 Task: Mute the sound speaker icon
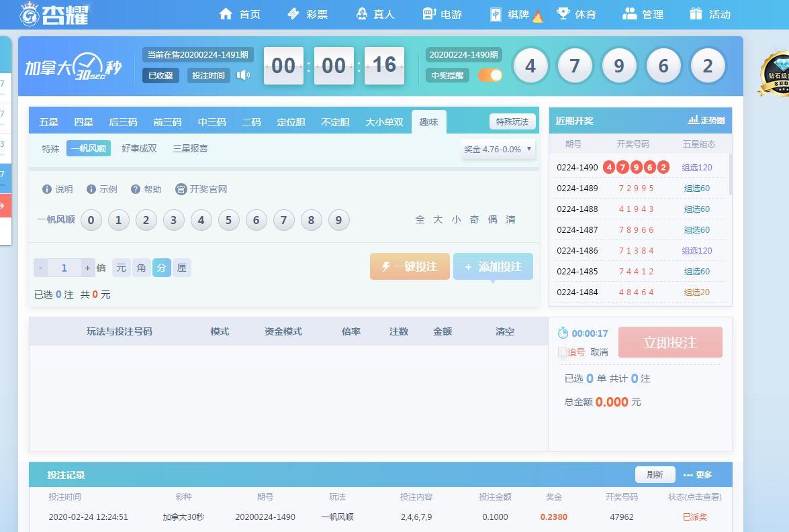244,75
